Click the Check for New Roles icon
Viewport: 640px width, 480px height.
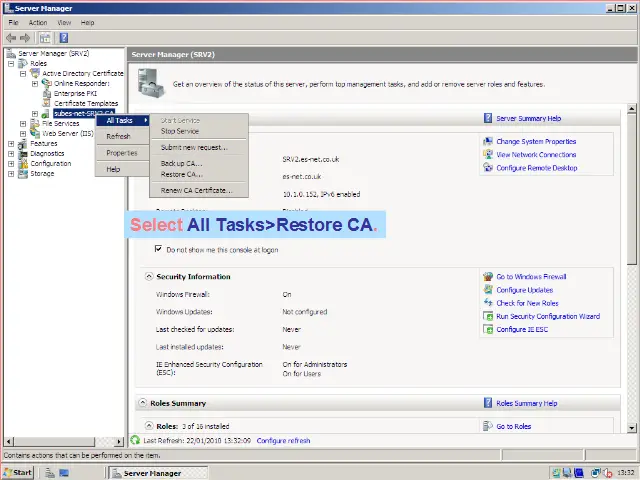tap(488, 302)
